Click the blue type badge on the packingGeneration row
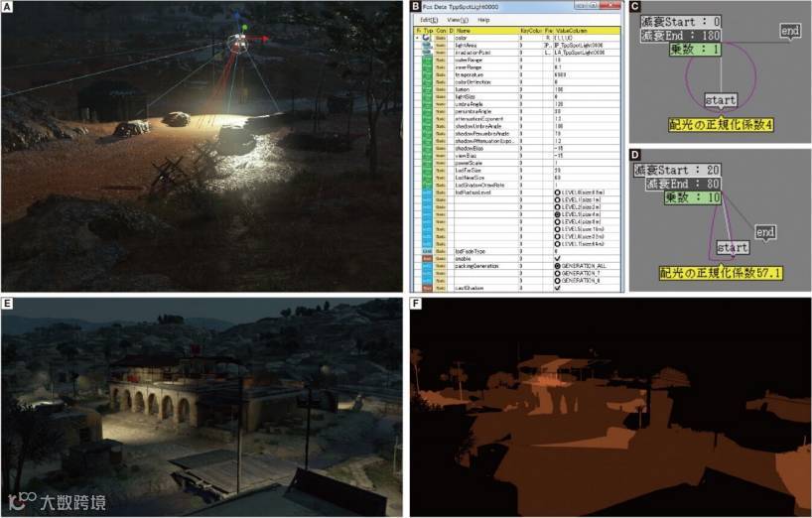The image size is (812, 518). click(427, 266)
